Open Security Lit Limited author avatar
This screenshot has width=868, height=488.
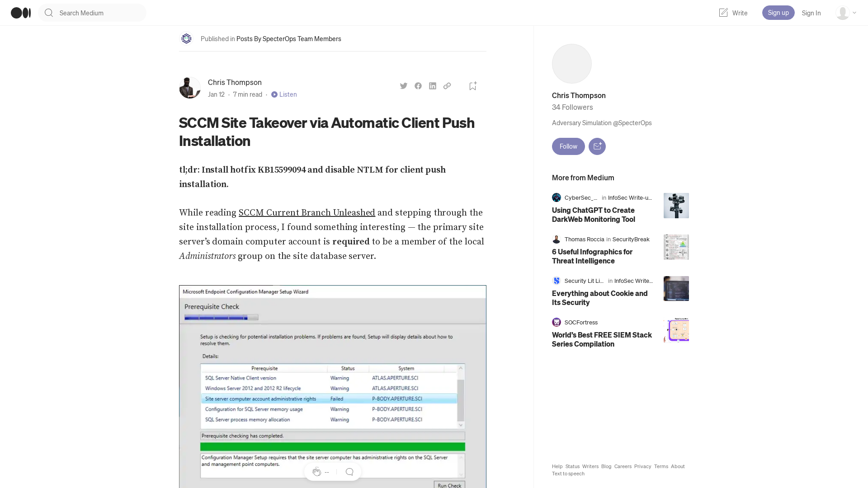[557, 281]
